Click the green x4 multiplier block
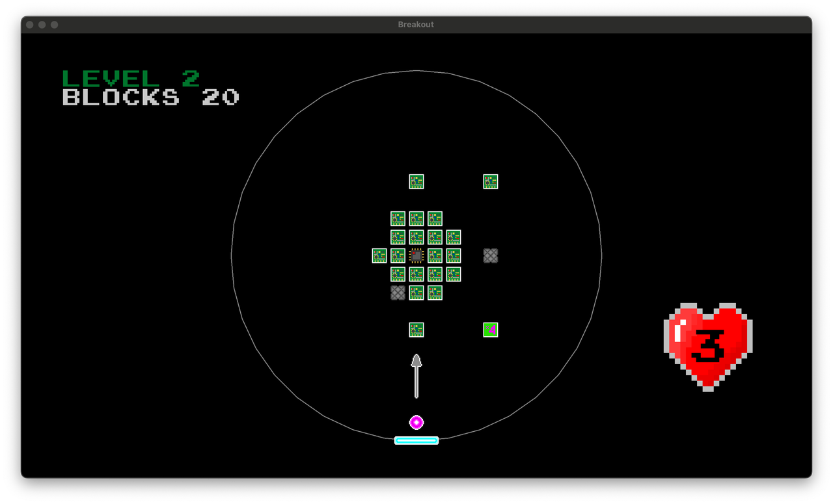The width and height of the screenshot is (833, 504). [491, 330]
